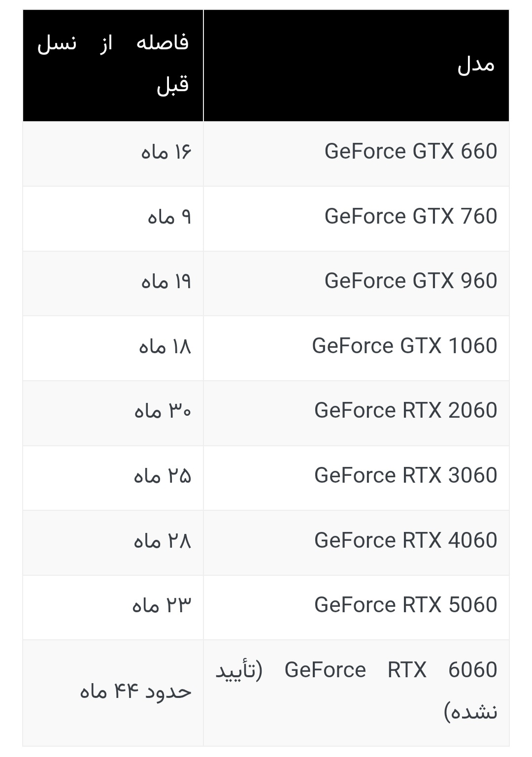Select the GeForce RTX 2060 cell
Viewport: 532px width, 757px height.
point(356,413)
